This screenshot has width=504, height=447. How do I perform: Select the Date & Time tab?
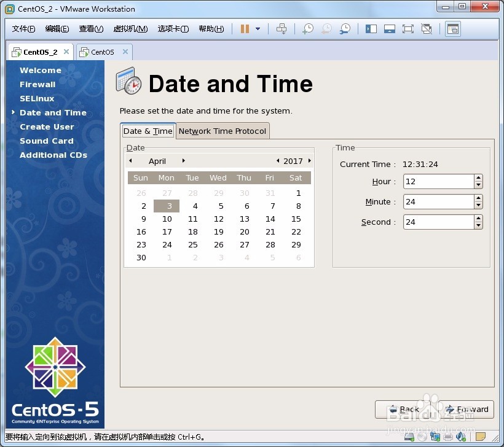click(148, 131)
